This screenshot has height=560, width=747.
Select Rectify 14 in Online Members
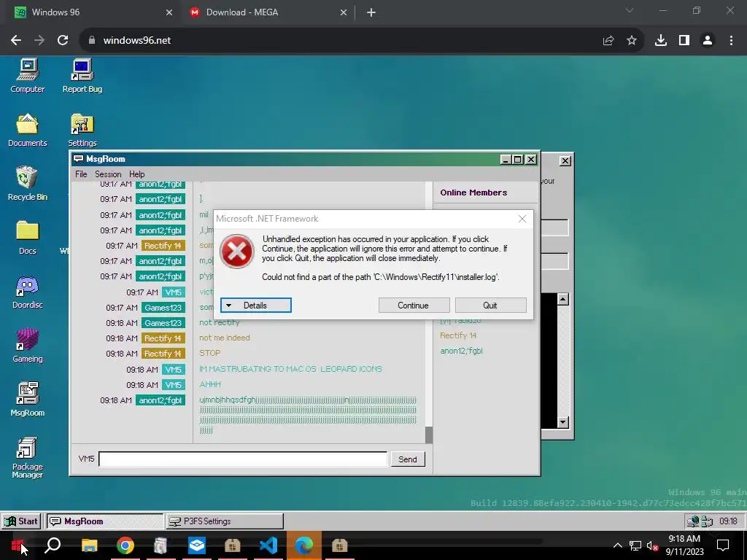pos(458,335)
